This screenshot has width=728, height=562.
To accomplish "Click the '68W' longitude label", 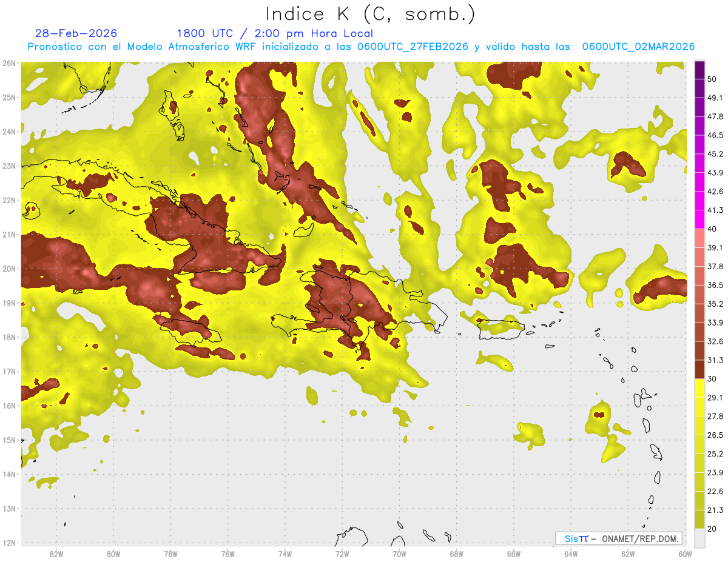I will (457, 554).
